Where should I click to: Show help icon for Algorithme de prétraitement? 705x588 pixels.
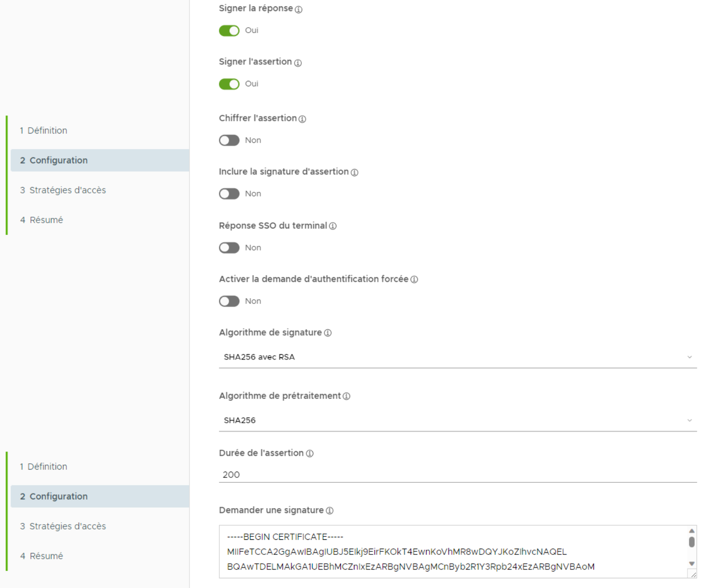click(346, 397)
